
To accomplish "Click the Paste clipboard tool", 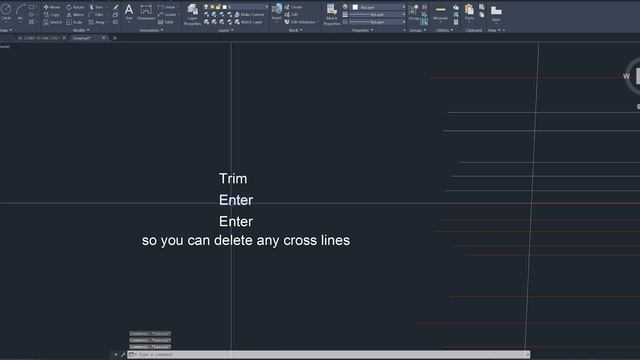I will coord(469,12).
